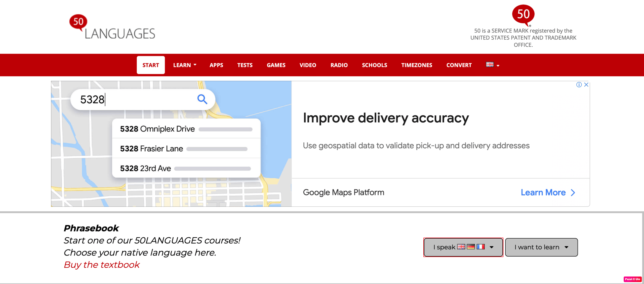Click the TESTS menu item

[x=245, y=65]
